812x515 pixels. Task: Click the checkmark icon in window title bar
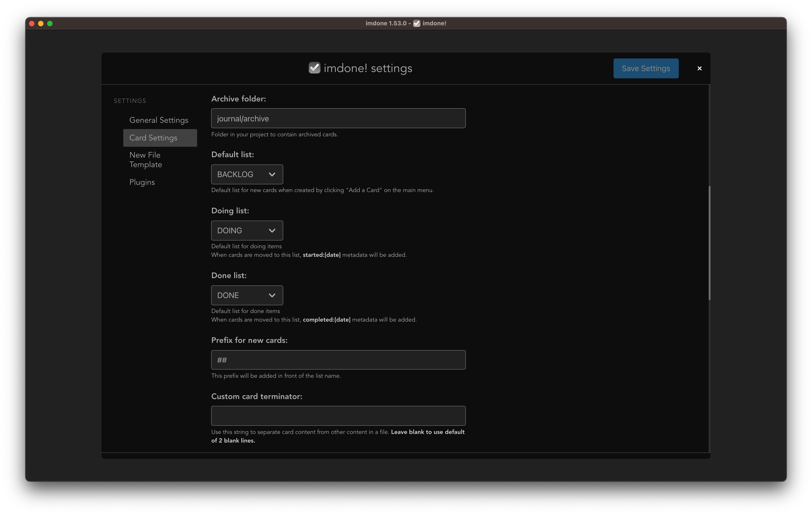(417, 23)
